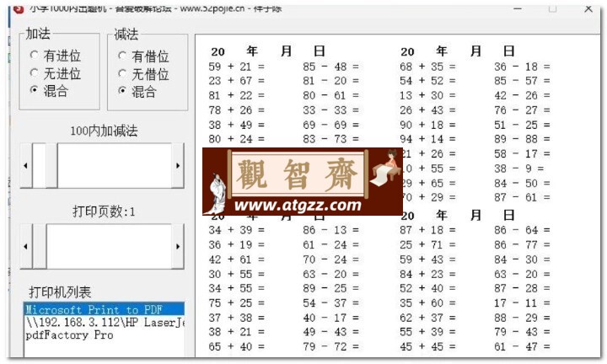Click problem 84 - 50 =
The width and height of the screenshot is (607, 364).
point(522,184)
